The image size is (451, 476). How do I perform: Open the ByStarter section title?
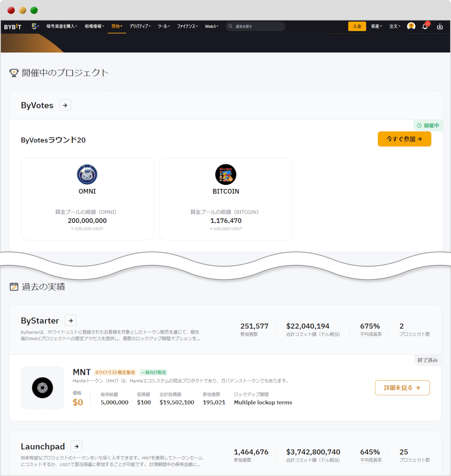click(40, 321)
